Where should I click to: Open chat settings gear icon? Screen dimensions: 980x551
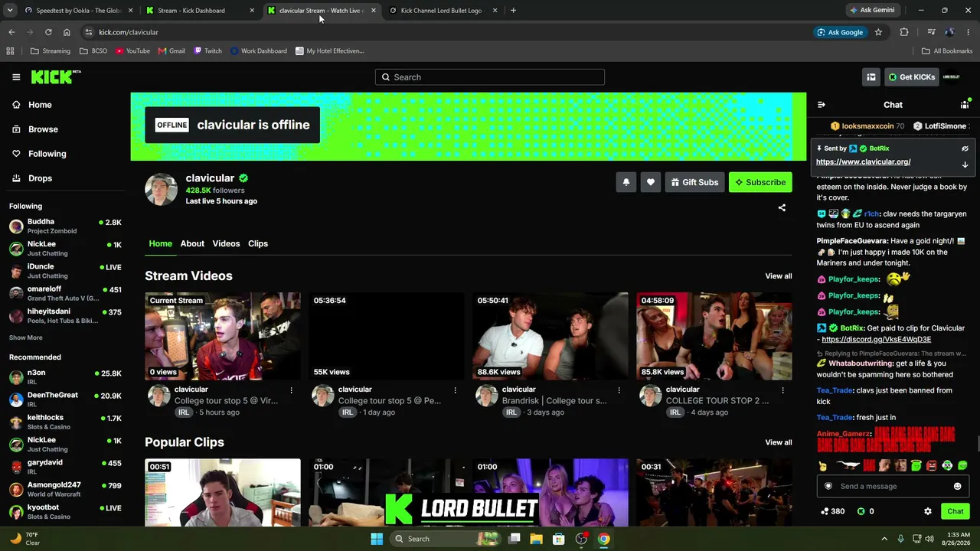click(928, 511)
